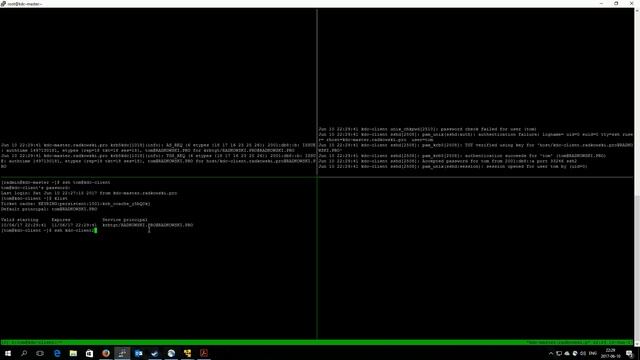Open taskbar search magnifier
This screenshot has width=640, height=360.
[24, 353]
